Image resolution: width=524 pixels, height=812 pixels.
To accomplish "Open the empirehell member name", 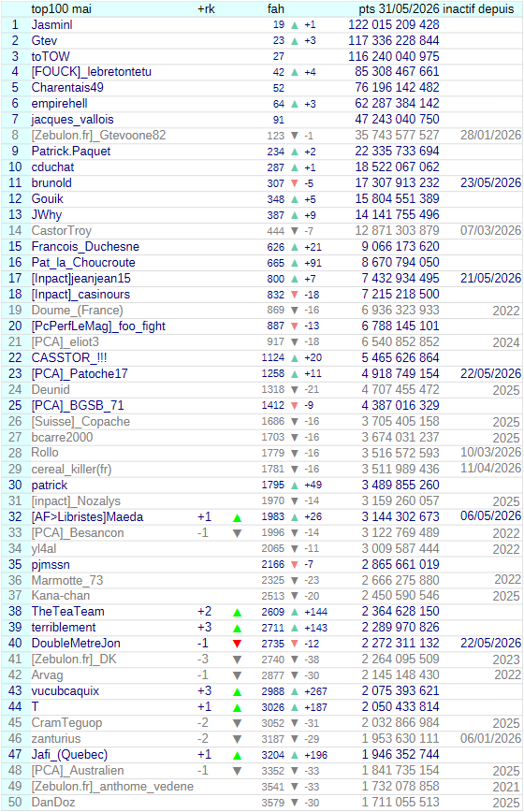I will 59,104.
